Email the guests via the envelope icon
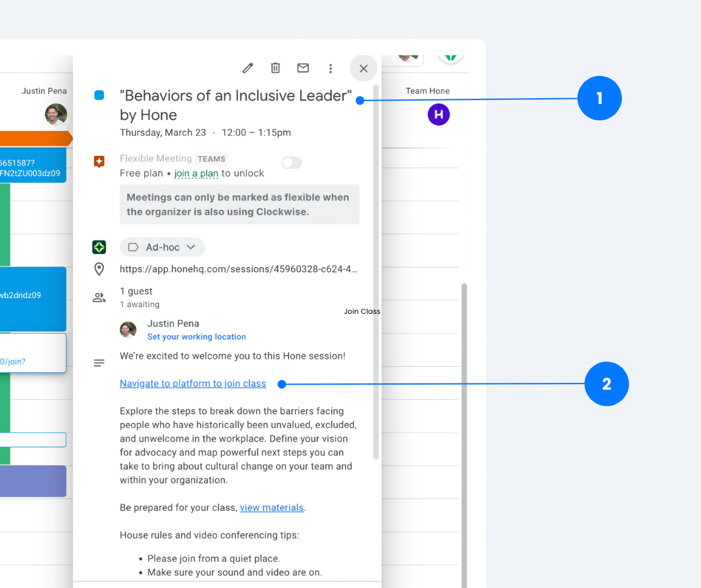 pos(303,68)
